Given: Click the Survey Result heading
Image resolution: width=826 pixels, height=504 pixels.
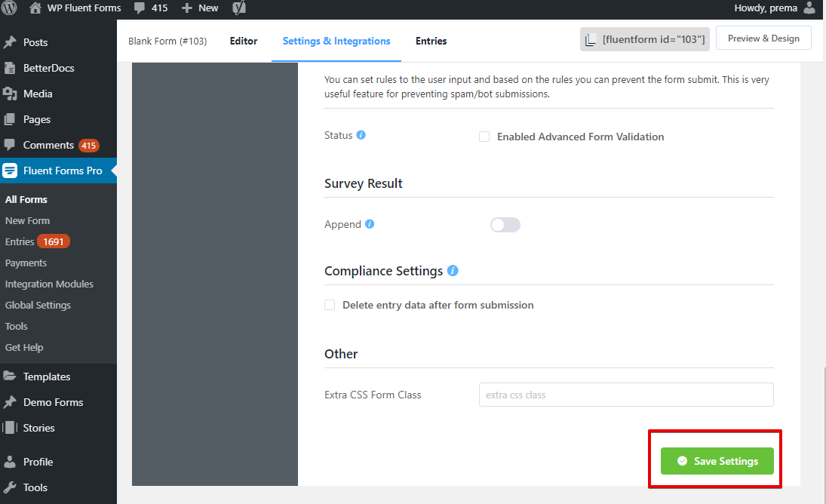Looking at the screenshot, I should tap(364, 183).
